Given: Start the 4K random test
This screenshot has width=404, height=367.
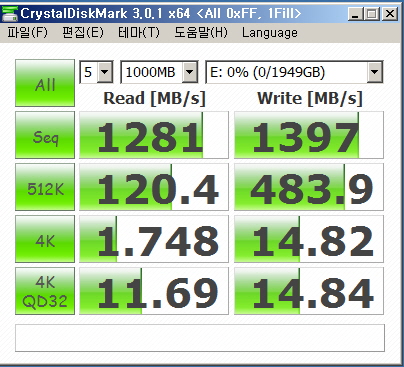Looking at the screenshot, I should 45,239.
